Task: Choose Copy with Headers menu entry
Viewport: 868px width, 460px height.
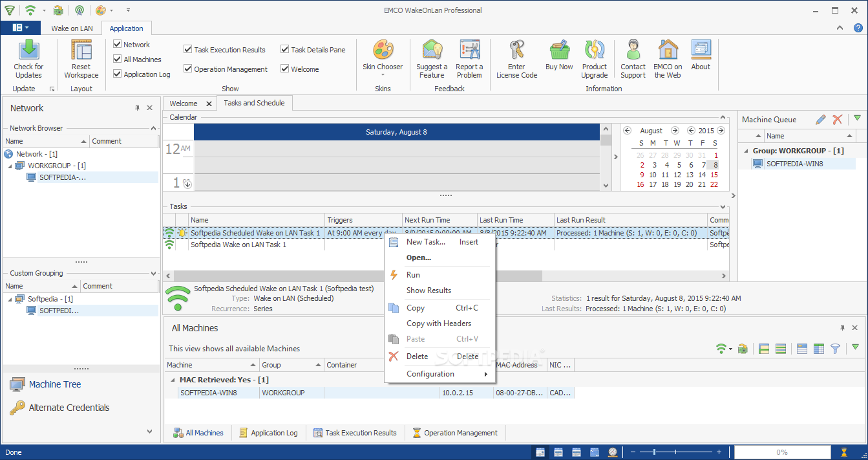Action: coord(439,323)
